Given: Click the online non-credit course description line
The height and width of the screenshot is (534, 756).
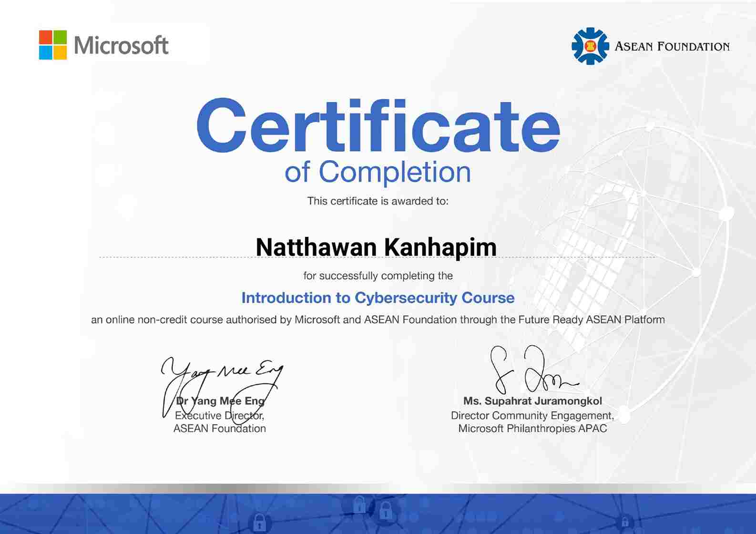Looking at the screenshot, I should 378,319.
